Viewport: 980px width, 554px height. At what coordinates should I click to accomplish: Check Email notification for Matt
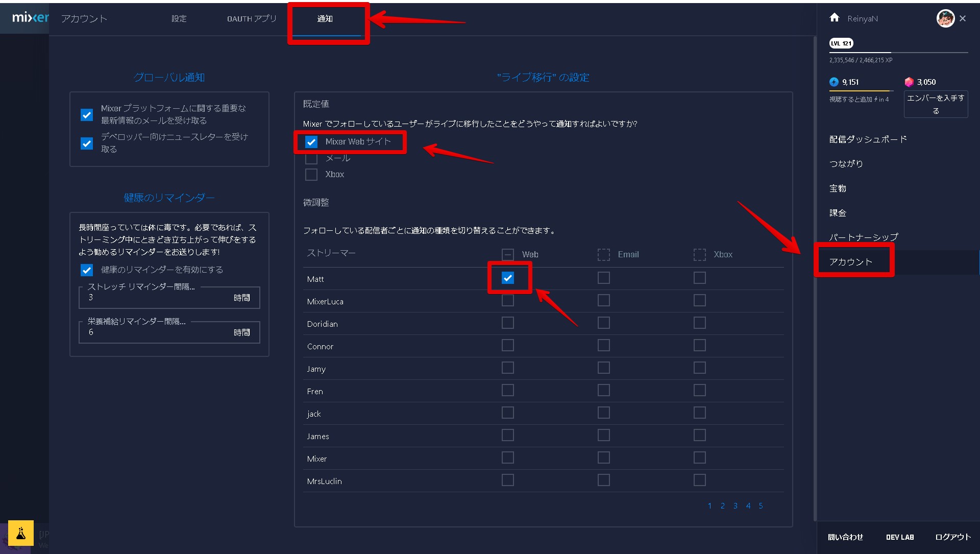click(604, 278)
